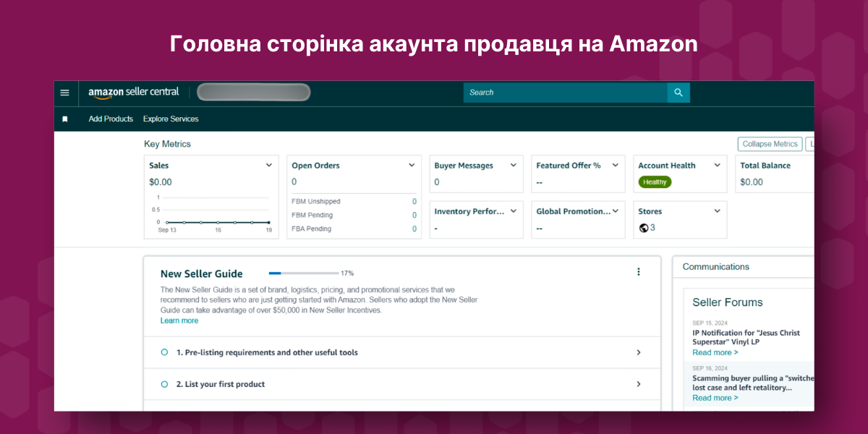Click the amazon seller central logo
This screenshot has height=434, width=868.
[x=134, y=93]
